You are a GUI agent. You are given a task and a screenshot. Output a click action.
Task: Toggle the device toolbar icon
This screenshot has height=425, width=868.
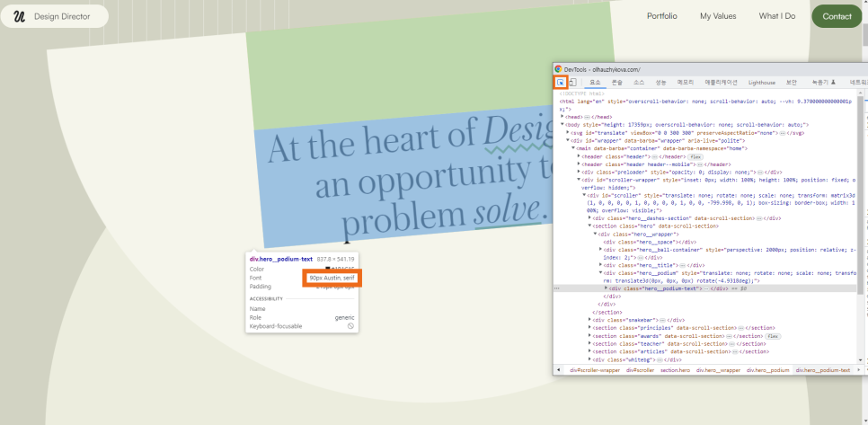click(573, 82)
